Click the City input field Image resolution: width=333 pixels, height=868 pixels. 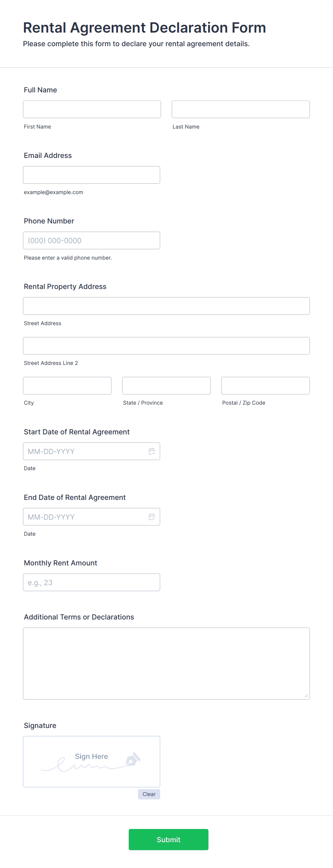[x=67, y=385]
